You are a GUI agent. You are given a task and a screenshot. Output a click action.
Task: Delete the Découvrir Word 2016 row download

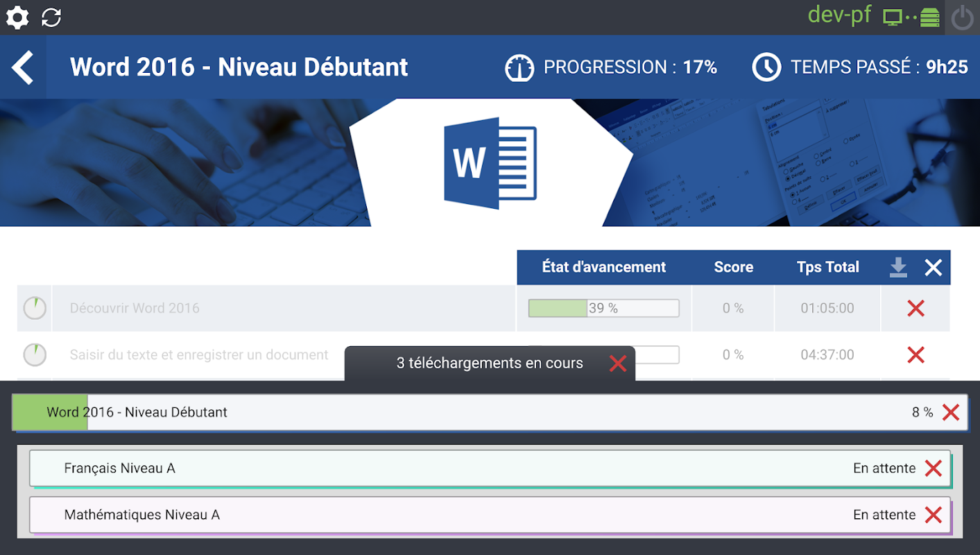pyautogui.click(x=916, y=308)
